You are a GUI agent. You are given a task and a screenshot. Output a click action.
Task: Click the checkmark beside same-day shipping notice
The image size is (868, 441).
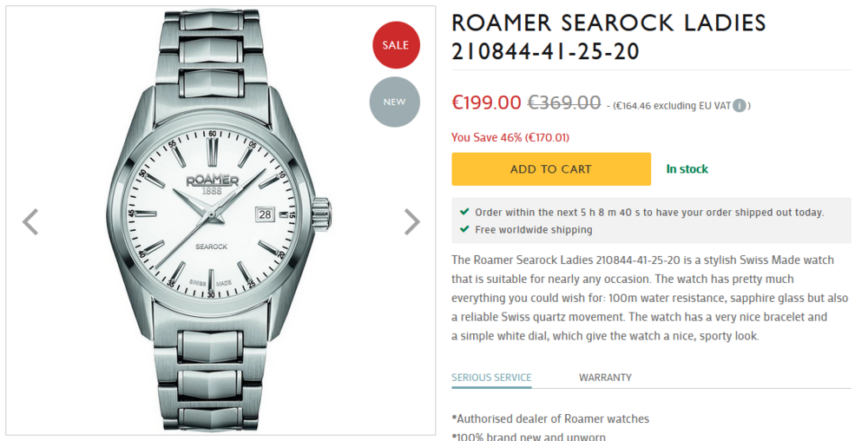click(465, 212)
